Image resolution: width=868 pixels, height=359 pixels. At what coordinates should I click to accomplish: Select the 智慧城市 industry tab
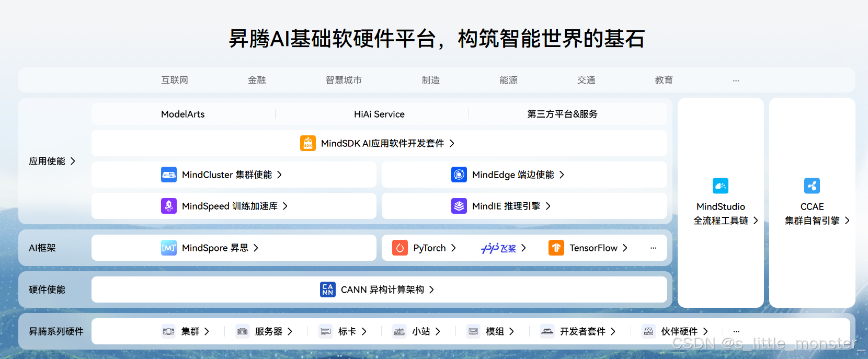click(344, 80)
